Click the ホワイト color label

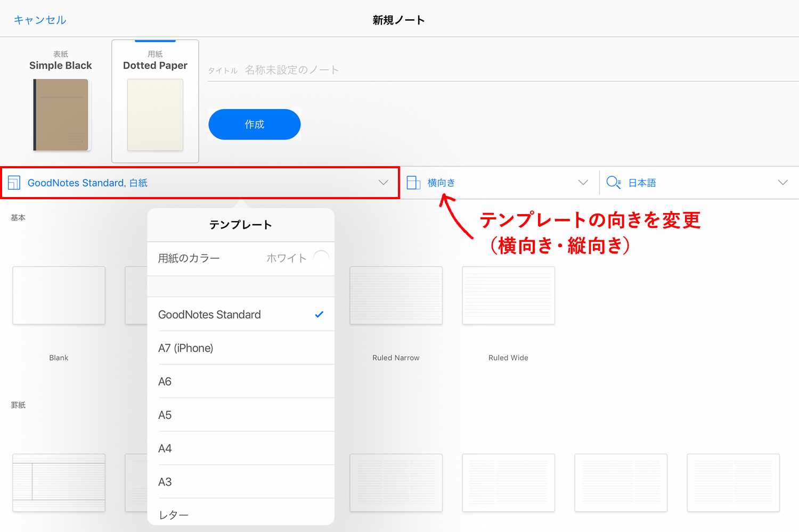tap(287, 258)
